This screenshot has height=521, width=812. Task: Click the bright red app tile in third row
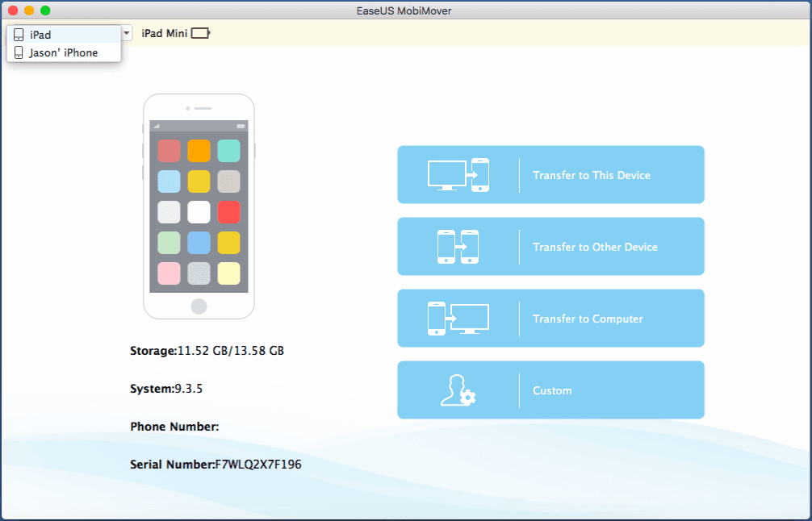click(x=229, y=212)
